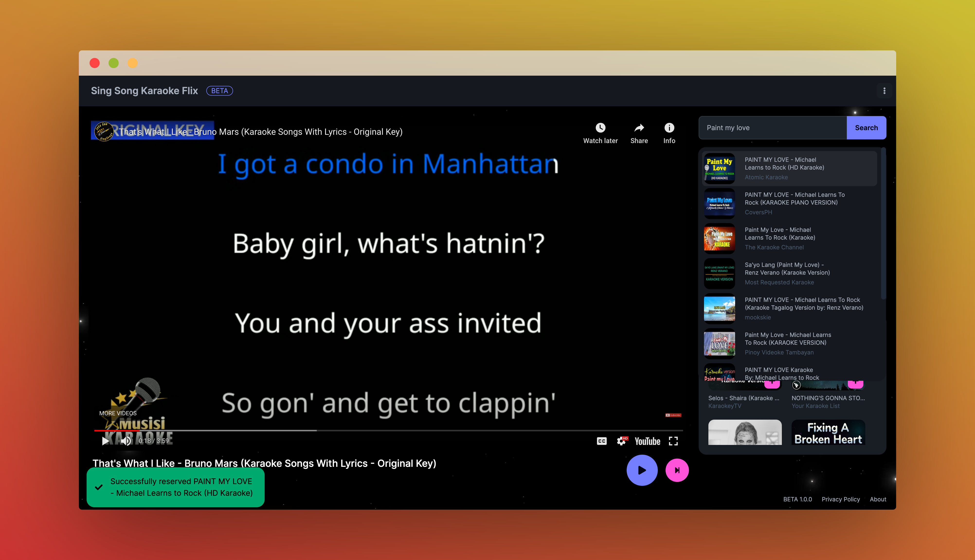Click the large blue play button

click(642, 470)
